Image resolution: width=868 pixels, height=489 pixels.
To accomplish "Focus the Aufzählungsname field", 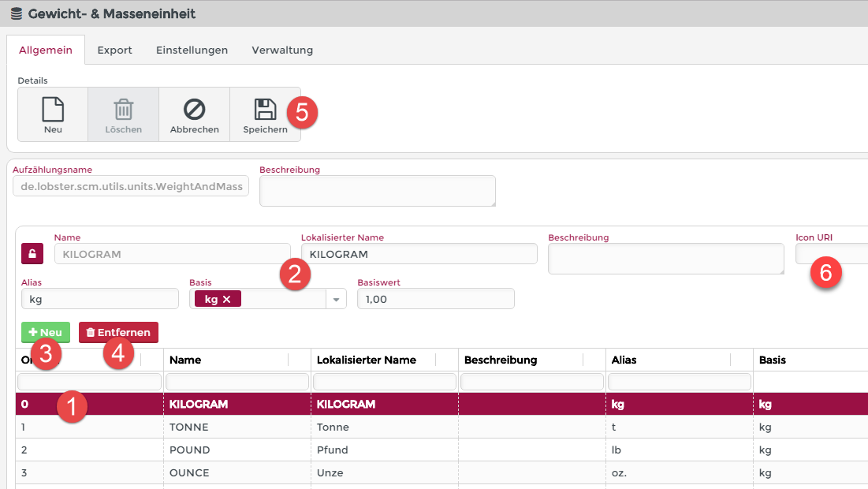I will (131, 186).
